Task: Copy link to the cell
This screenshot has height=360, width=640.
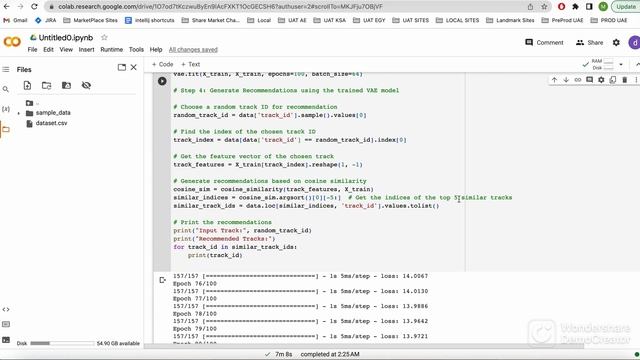Action: point(578,80)
